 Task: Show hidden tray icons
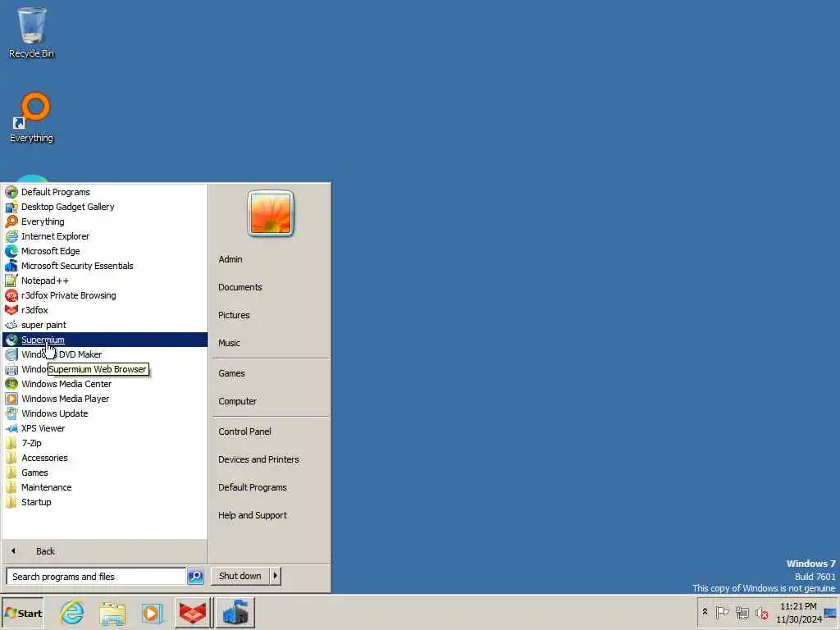click(x=705, y=612)
